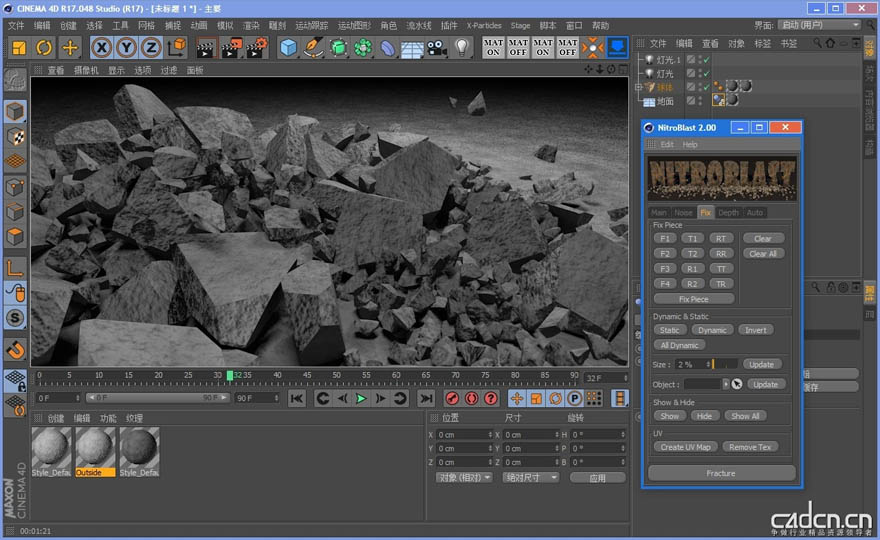Add a Cube primitive object
The image size is (880, 540).
(288, 48)
